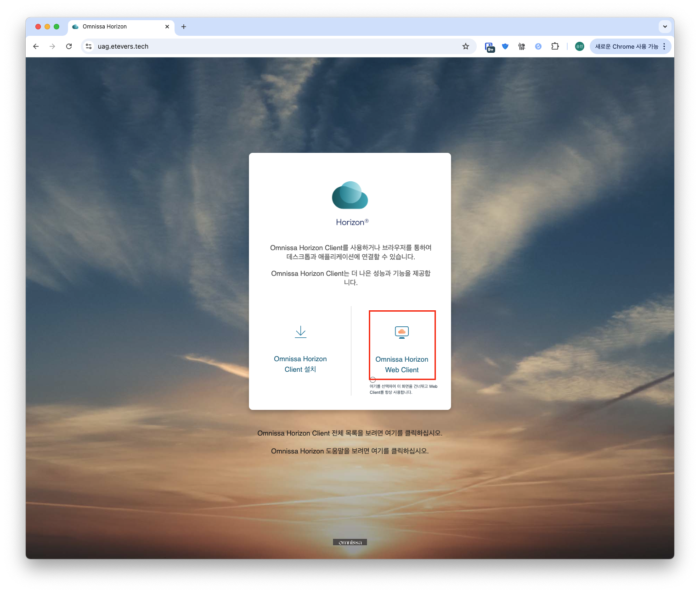
Task: Open the green Chrome profile avatar
Action: 580,46
